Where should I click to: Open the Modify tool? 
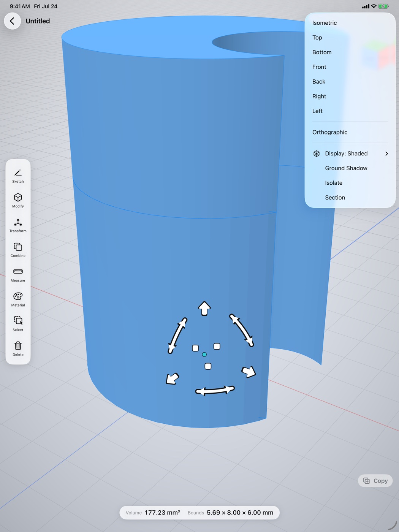[18, 201]
